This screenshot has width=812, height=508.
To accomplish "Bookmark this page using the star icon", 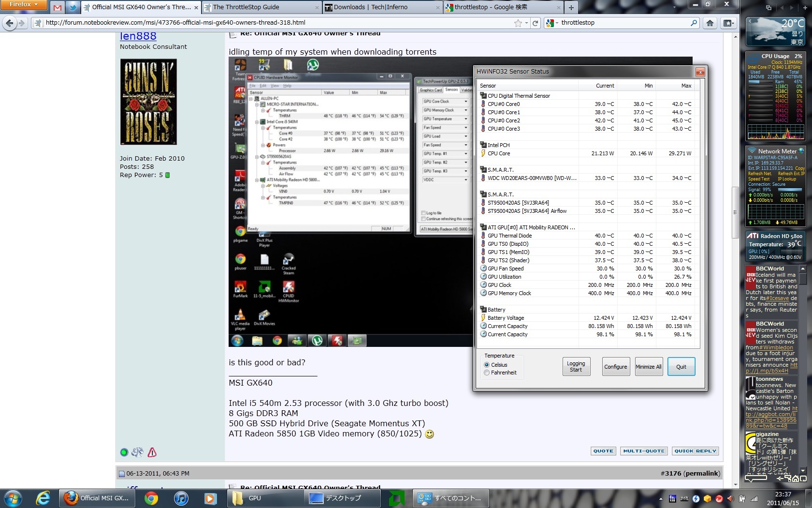I will (x=518, y=23).
